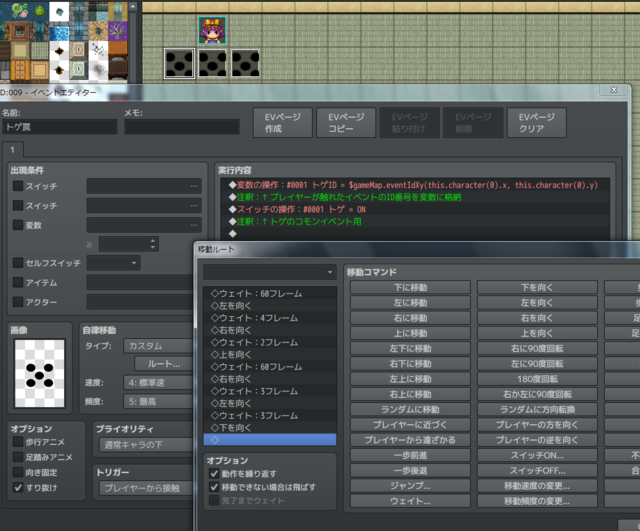
Task: Open the variable selector ellipsis
Action: pyautogui.click(x=194, y=225)
